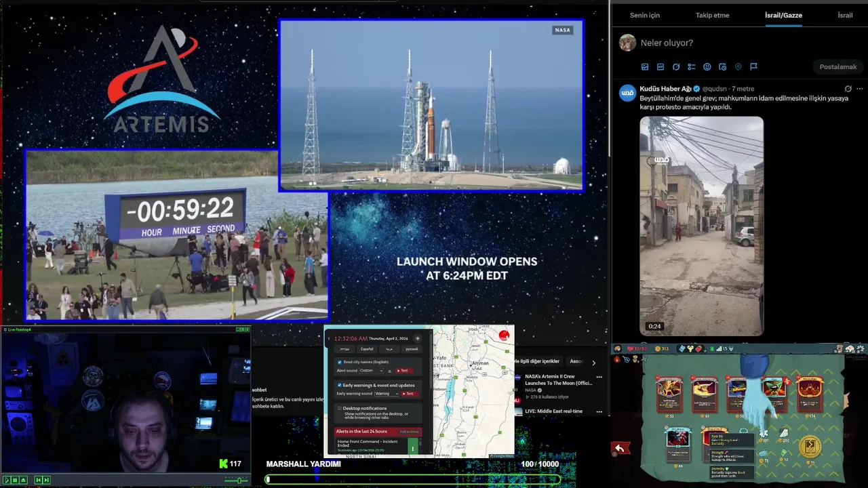Toggle brightness theme icon in alert panel
The width and height of the screenshot is (868, 488).
click(x=418, y=338)
